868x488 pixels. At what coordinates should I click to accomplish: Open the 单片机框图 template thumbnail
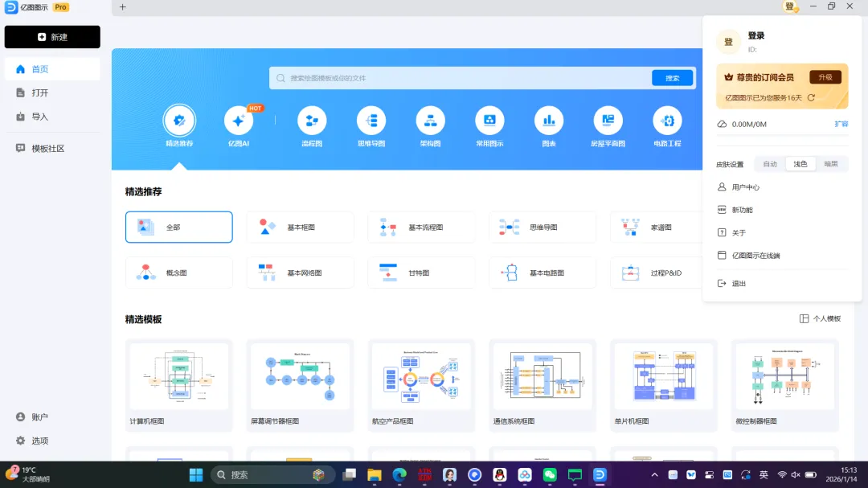point(664,377)
